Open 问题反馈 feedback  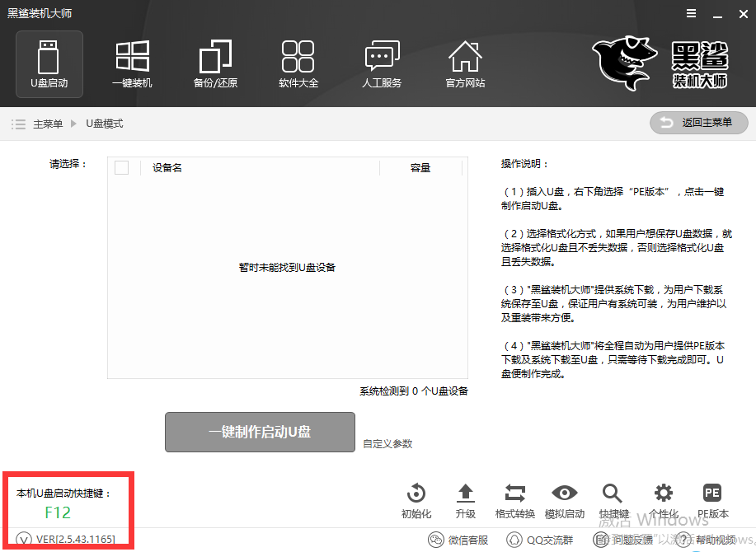click(x=622, y=540)
